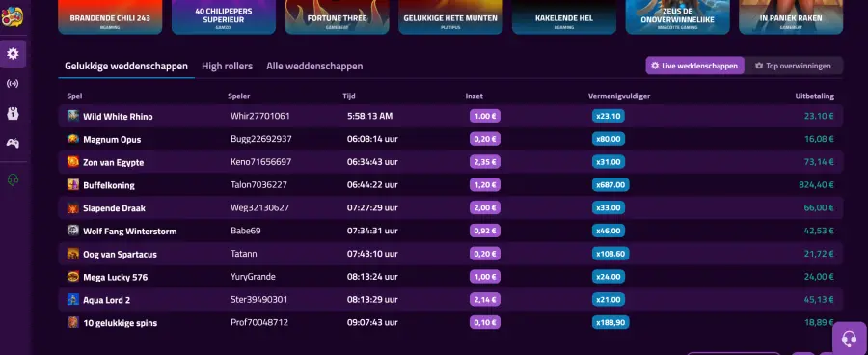Click the Uitbetaling column header

coord(814,96)
